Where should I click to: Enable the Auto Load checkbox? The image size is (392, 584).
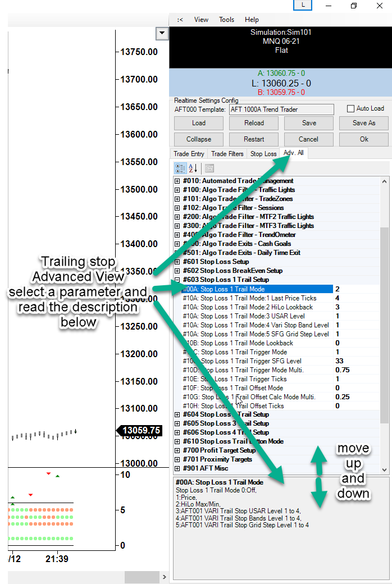351,109
